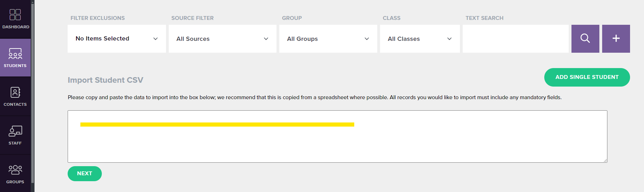This screenshot has height=192, width=644.
Task: Click the yellow highlighted line in textarea
Action: point(217,125)
